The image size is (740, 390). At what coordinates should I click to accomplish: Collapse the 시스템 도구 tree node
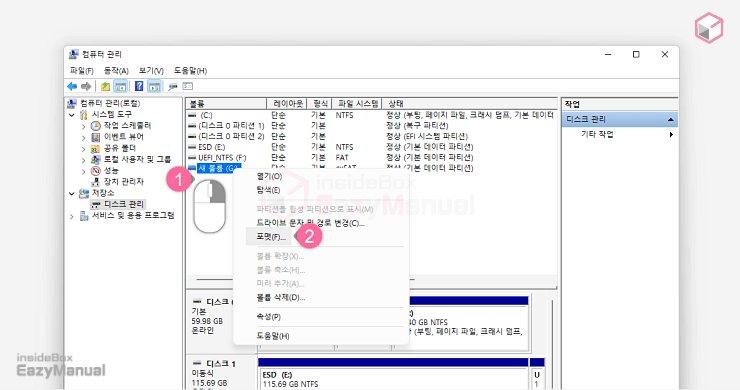coord(72,115)
